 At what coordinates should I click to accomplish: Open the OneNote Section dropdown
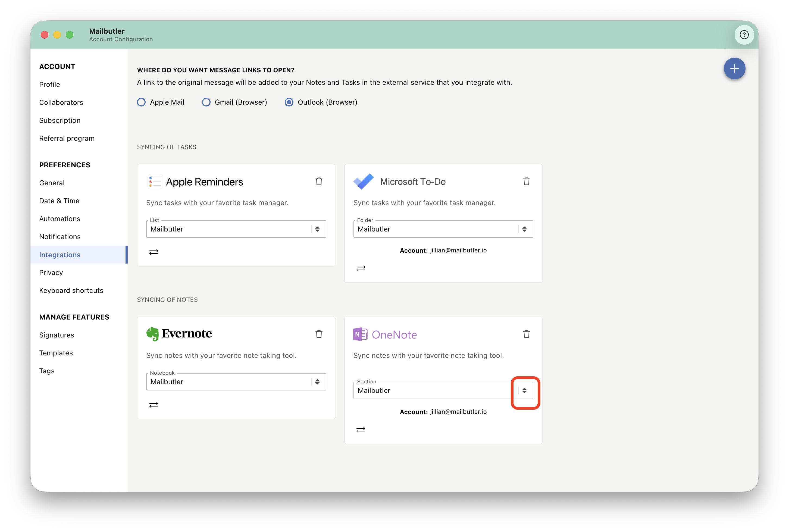443,390
